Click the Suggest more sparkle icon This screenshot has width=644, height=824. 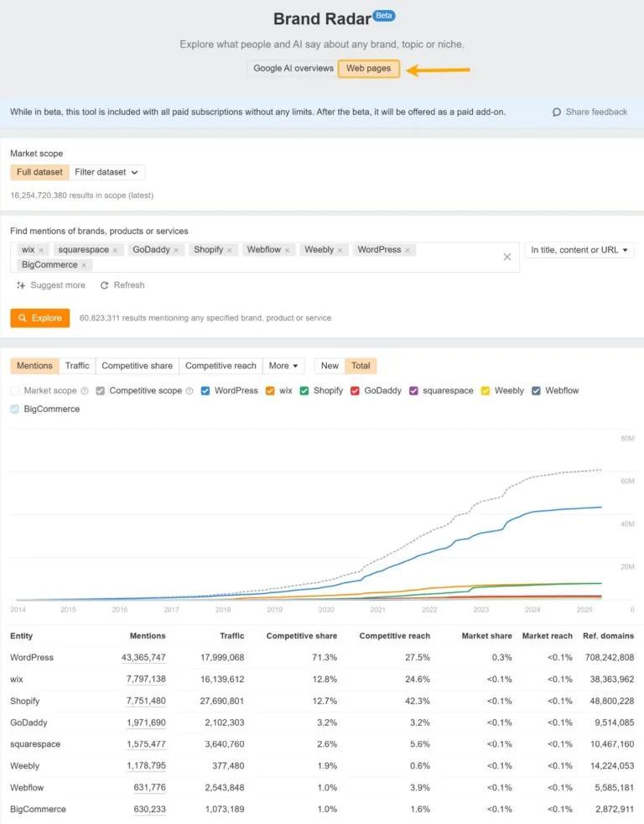coord(21,284)
